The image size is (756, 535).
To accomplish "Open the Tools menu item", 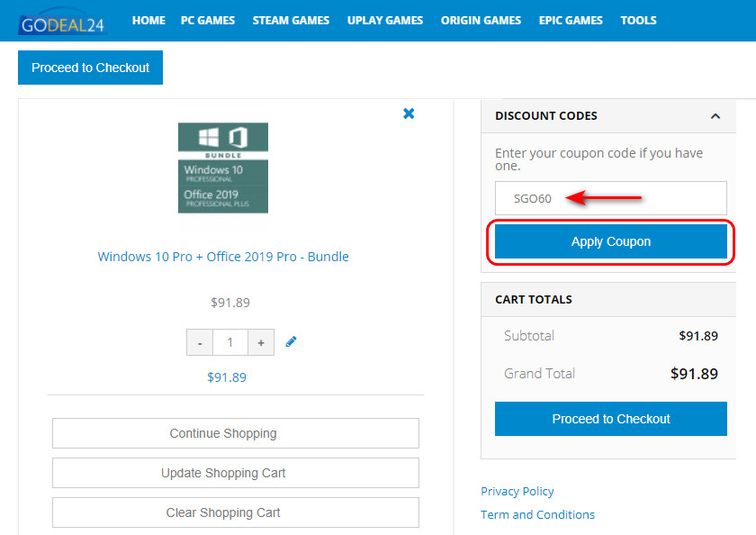I will [638, 20].
